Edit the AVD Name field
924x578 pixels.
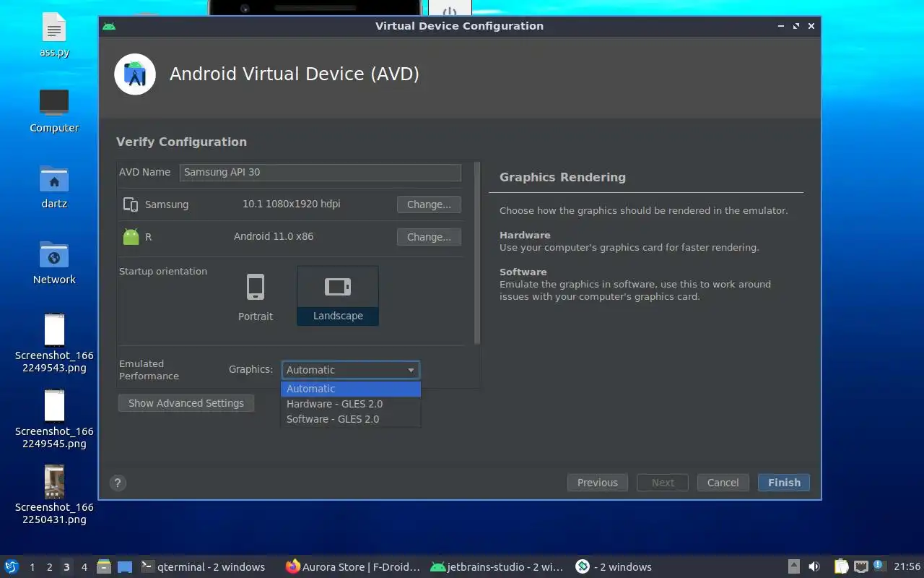coord(321,172)
